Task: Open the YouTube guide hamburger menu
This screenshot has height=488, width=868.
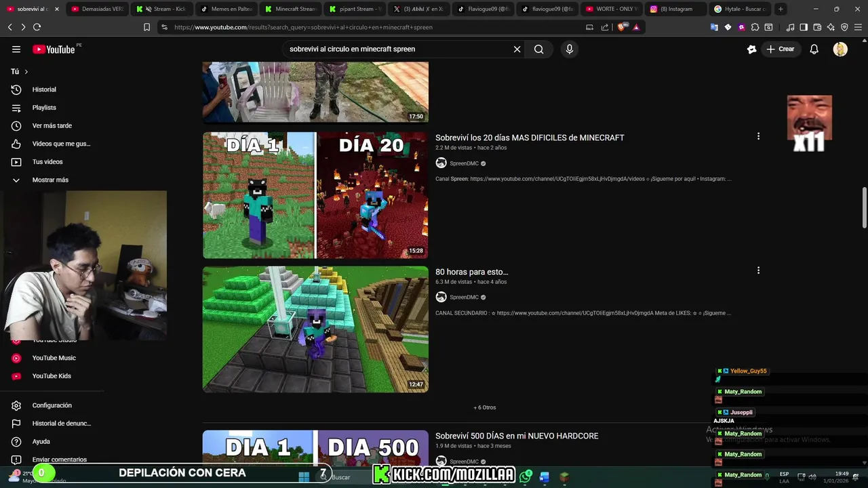Action: pos(16,49)
